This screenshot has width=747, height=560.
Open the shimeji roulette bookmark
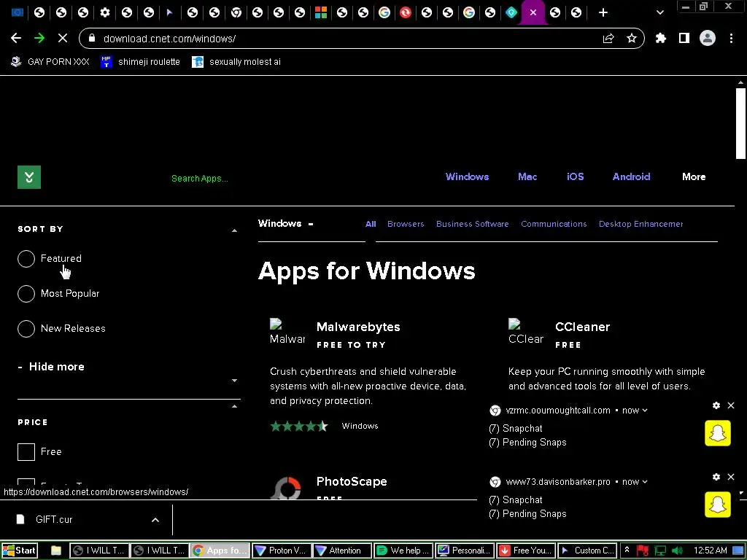(x=141, y=62)
